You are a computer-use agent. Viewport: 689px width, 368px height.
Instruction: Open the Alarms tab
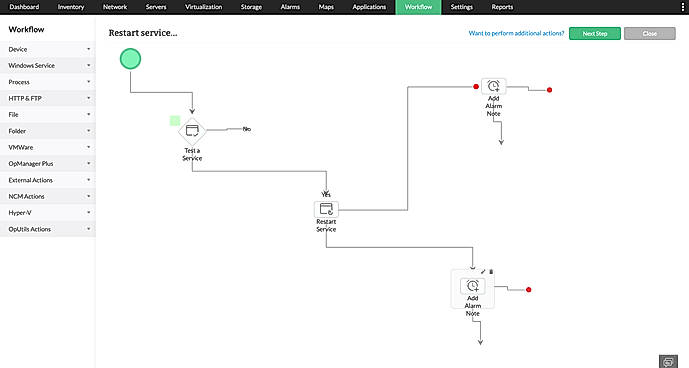pyautogui.click(x=290, y=7)
